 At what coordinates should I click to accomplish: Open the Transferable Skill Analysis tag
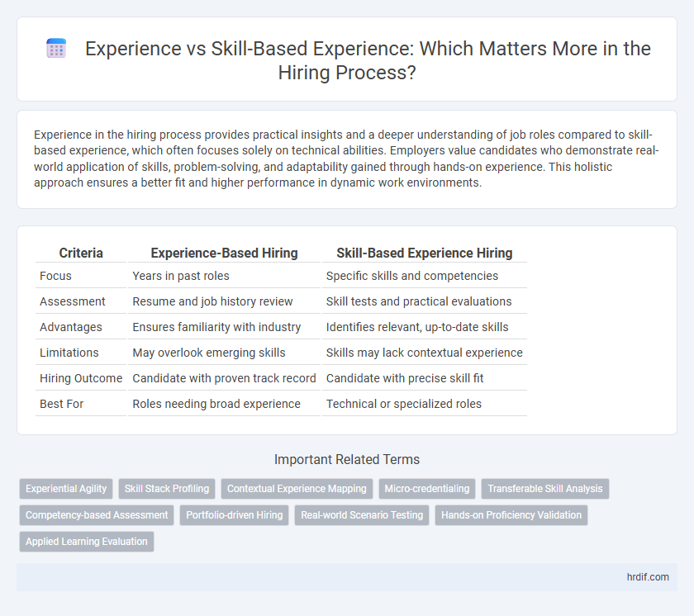pyautogui.click(x=545, y=489)
